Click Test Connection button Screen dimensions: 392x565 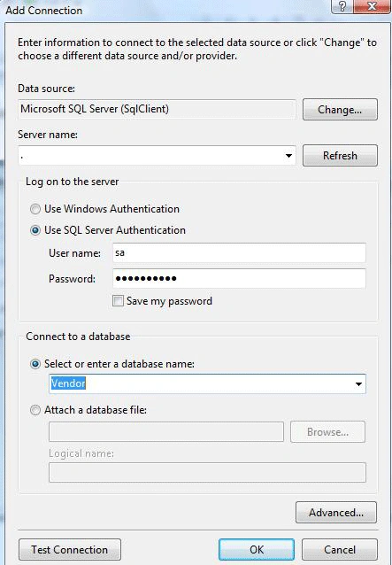point(70,550)
